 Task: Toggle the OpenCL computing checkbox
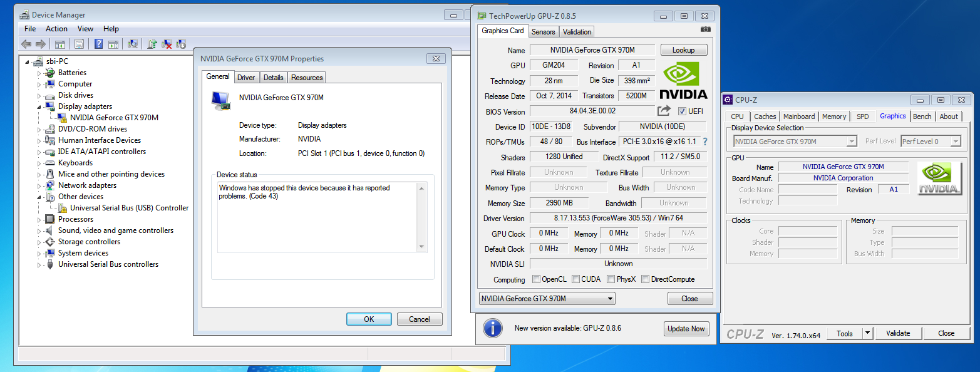(x=536, y=279)
